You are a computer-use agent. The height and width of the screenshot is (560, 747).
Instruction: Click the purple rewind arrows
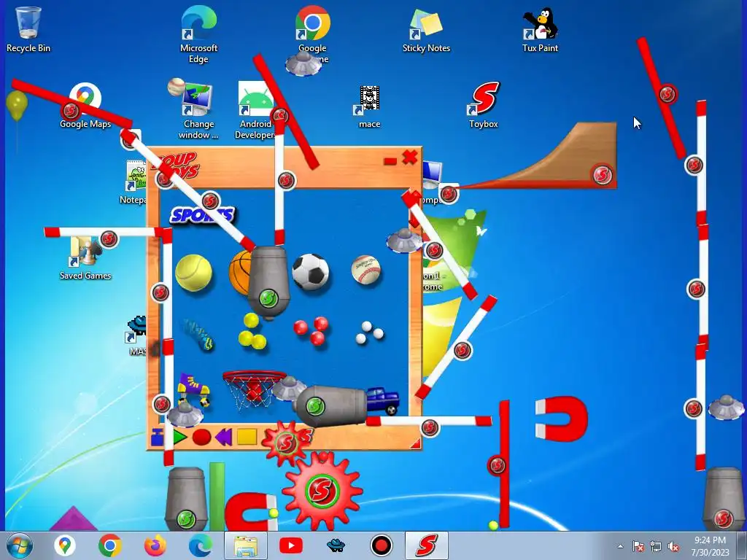[x=224, y=437]
